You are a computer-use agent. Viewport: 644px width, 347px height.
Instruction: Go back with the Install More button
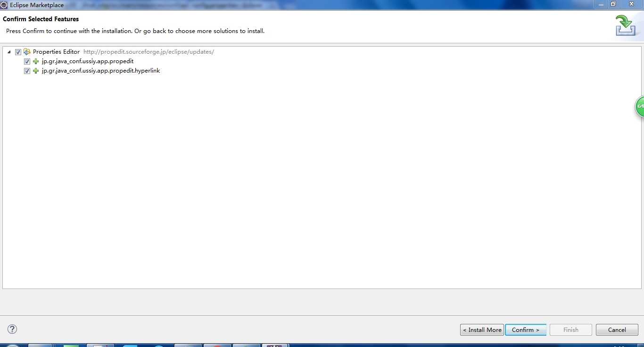[x=482, y=330]
